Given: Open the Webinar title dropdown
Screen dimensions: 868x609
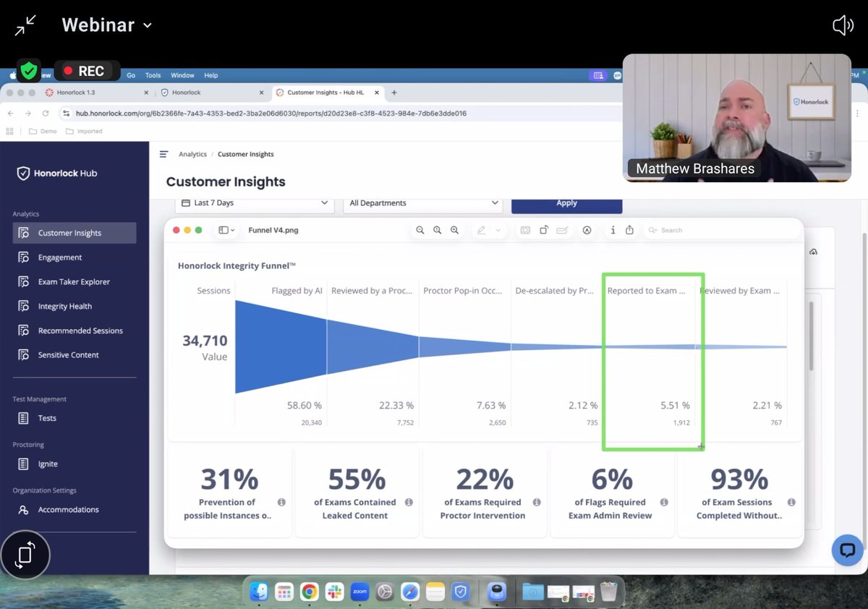Looking at the screenshot, I should click(x=107, y=25).
